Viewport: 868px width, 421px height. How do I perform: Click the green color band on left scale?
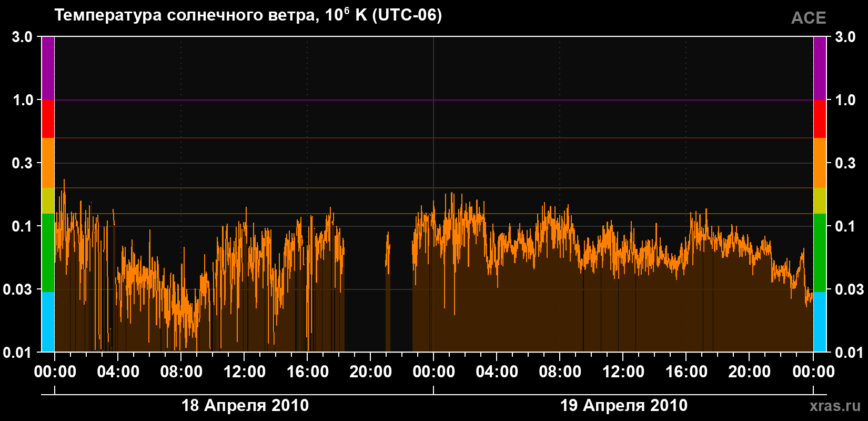point(48,253)
